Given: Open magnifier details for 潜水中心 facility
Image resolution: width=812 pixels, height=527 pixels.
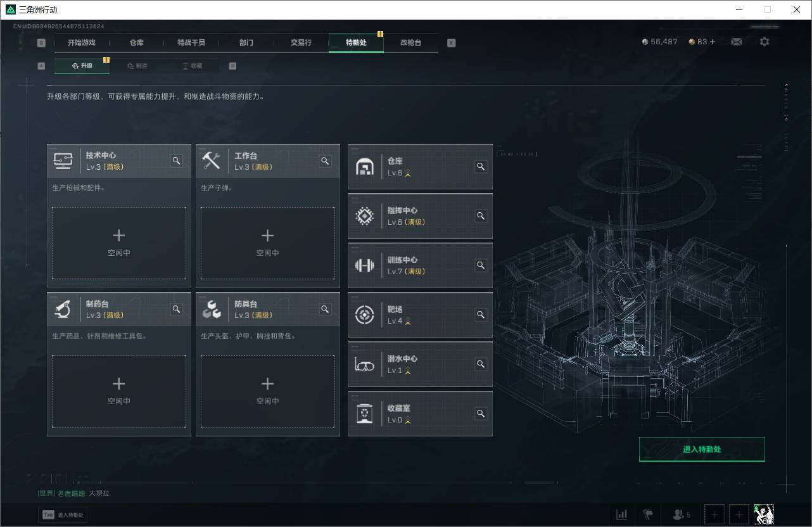Looking at the screenshot, I should (x=480, y=364).
